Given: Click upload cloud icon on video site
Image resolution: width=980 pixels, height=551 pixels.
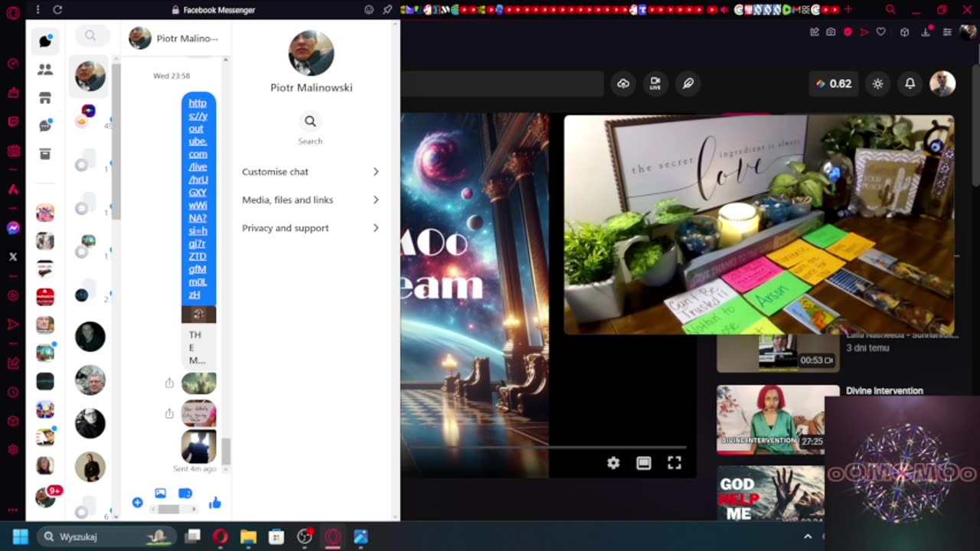Looking at the screenshot, I should pyautogui.click(x=623, y=83).
